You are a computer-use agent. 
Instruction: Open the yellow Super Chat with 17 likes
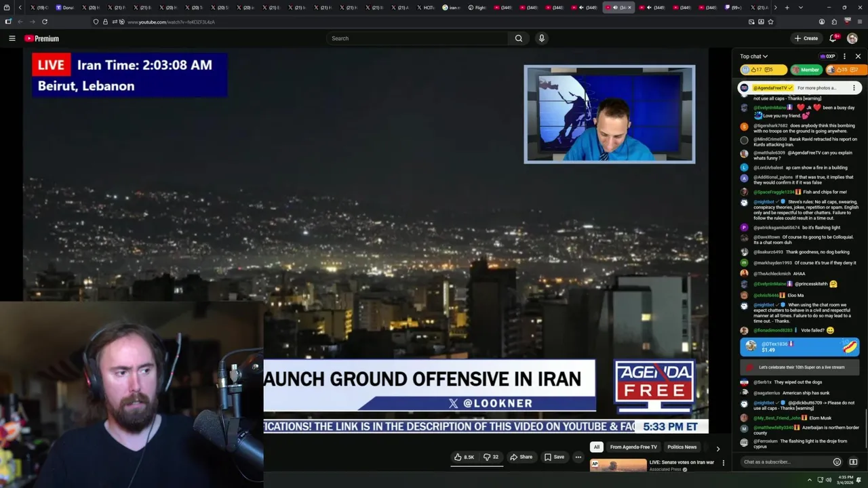[x=764, y=70]
